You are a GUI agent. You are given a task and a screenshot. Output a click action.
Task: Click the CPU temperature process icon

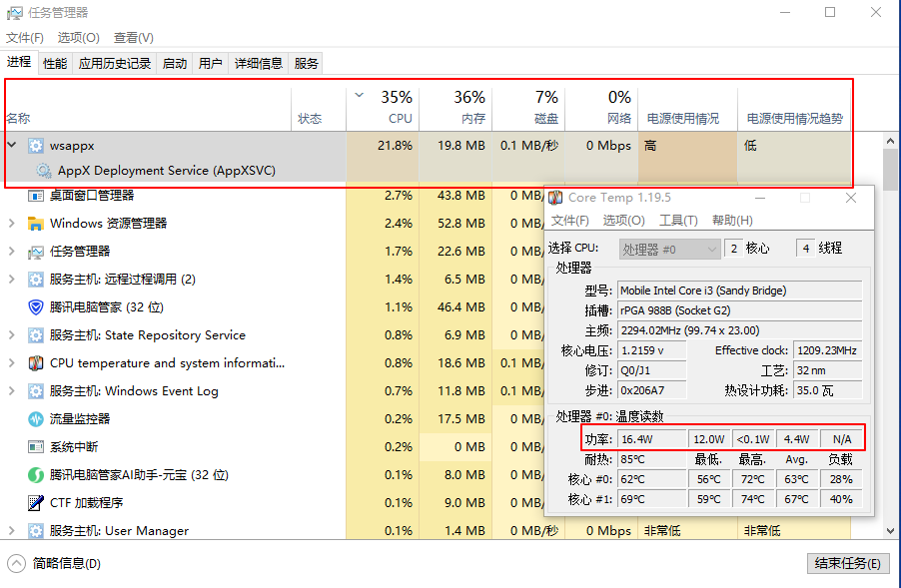(36, 363)
